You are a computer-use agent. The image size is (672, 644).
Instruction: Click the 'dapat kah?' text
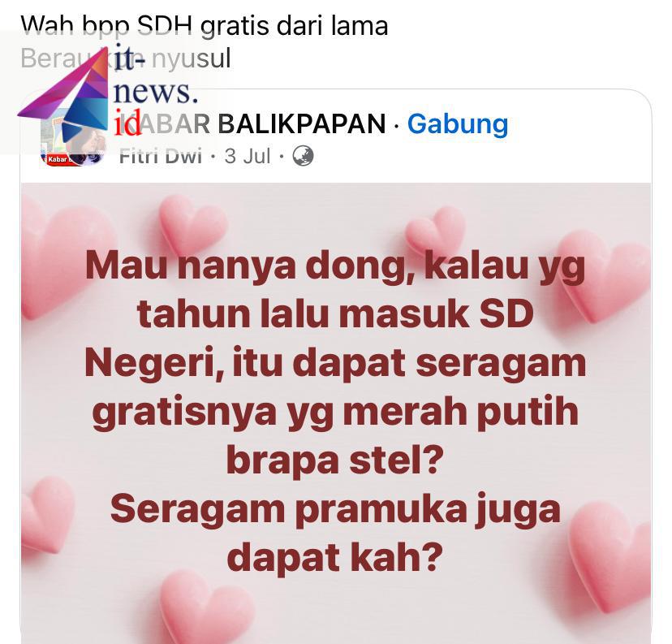334,557
